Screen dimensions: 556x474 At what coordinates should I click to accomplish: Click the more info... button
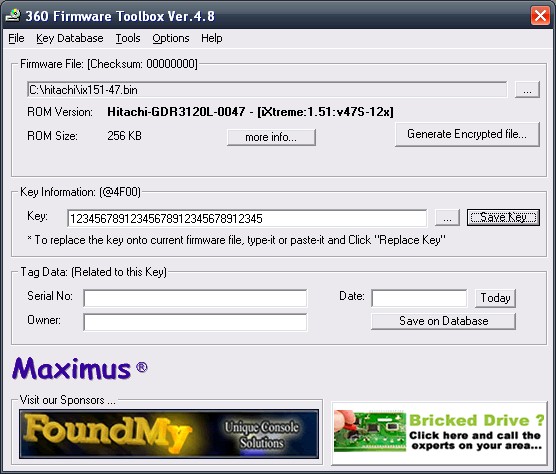271,137
